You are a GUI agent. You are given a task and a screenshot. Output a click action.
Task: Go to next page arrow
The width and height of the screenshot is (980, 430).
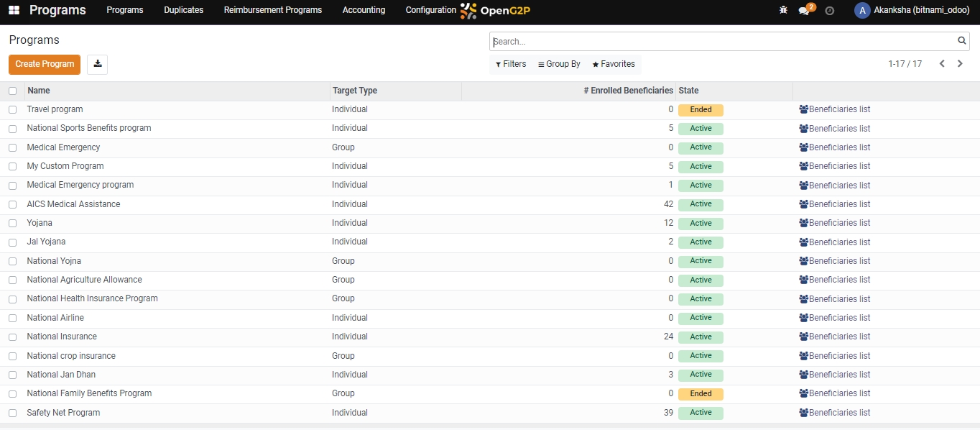click(960, 64)
